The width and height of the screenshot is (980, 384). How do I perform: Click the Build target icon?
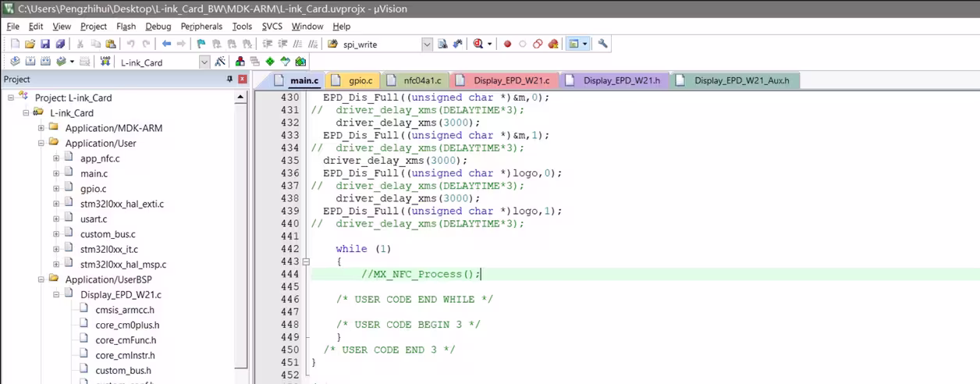30,62
